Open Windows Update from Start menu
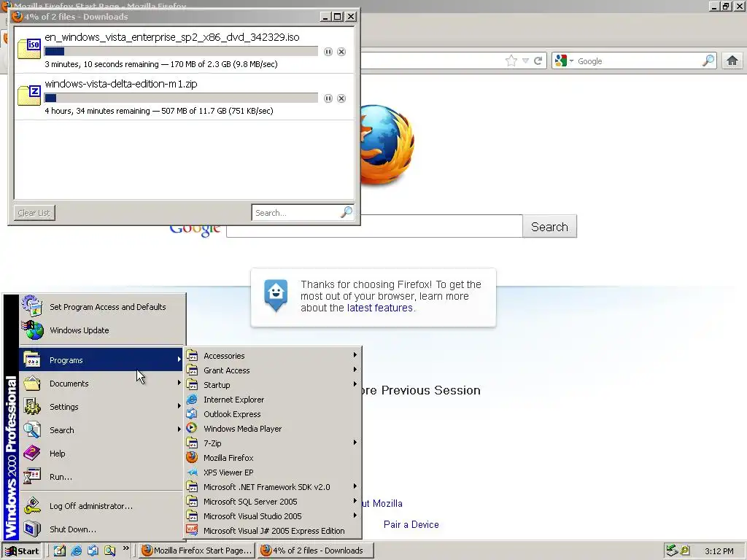Image resolution: width=747 pixels, height=560 pixels. (x=102, y=330)
